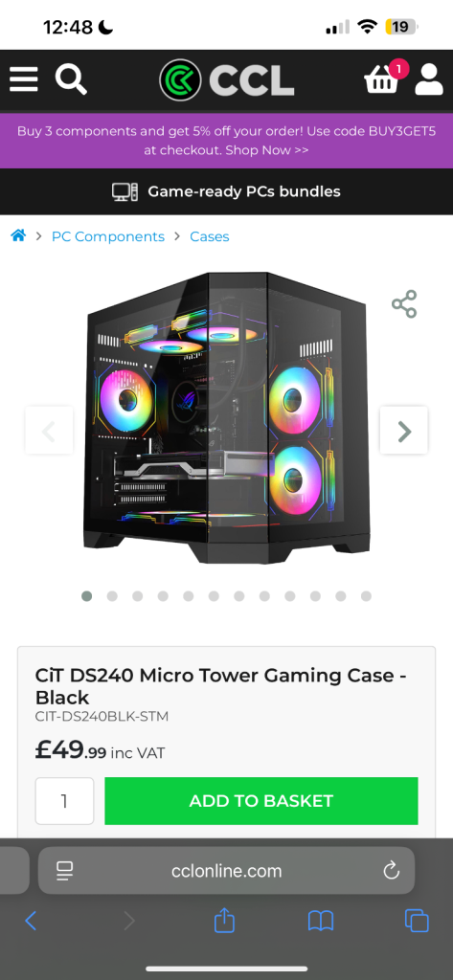Go back with Safari back arrow
The image size is (453, 980).
tap(31, 921)
